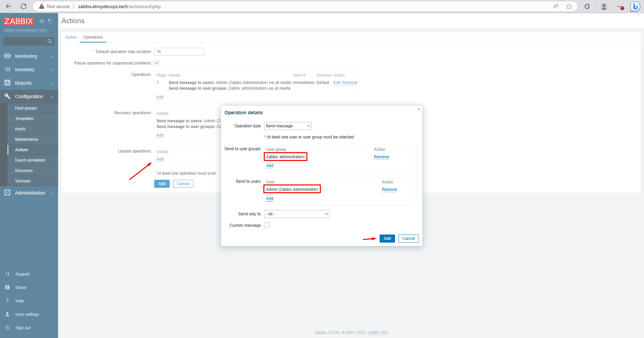Viewport: 644px width, 338px height.
Task: Collapse the Zabbix sidebar with double chevron
Action: point(42,21)
